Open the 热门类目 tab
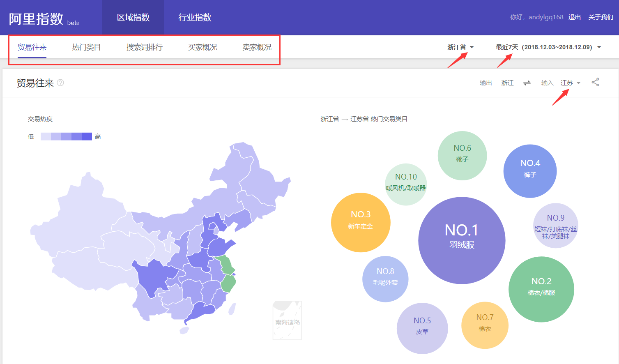This screenshot has height=364, width=619. (x=86, y=47)
